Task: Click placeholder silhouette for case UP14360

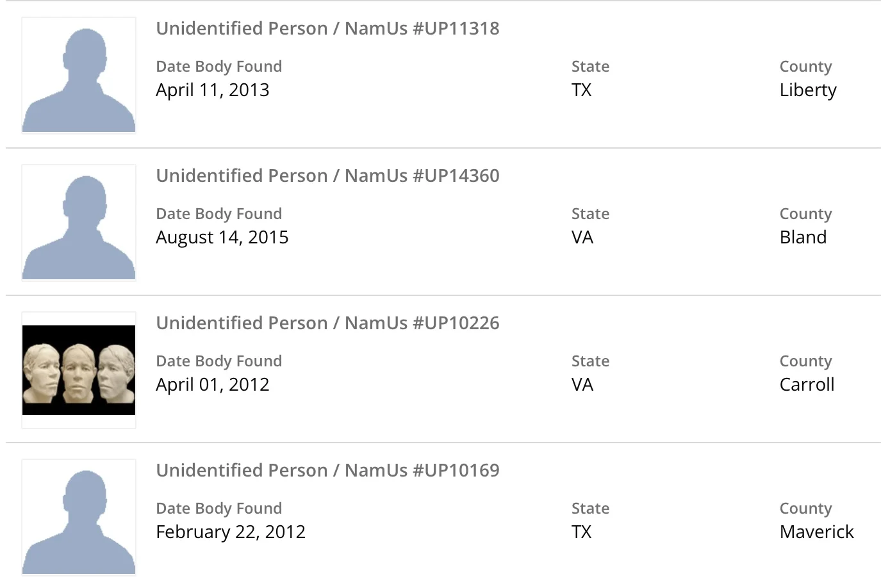Action: coord(79,223)
